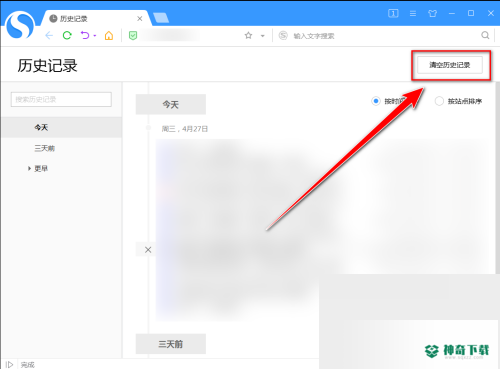Open the skin shirt icon

coord(432,13)
